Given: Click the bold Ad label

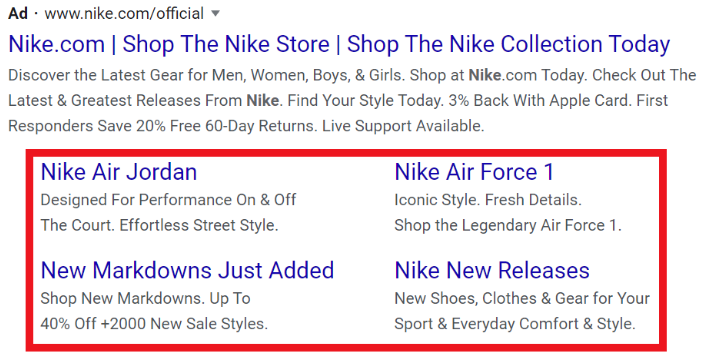Looking at the screenshot, I should (18, 14).
